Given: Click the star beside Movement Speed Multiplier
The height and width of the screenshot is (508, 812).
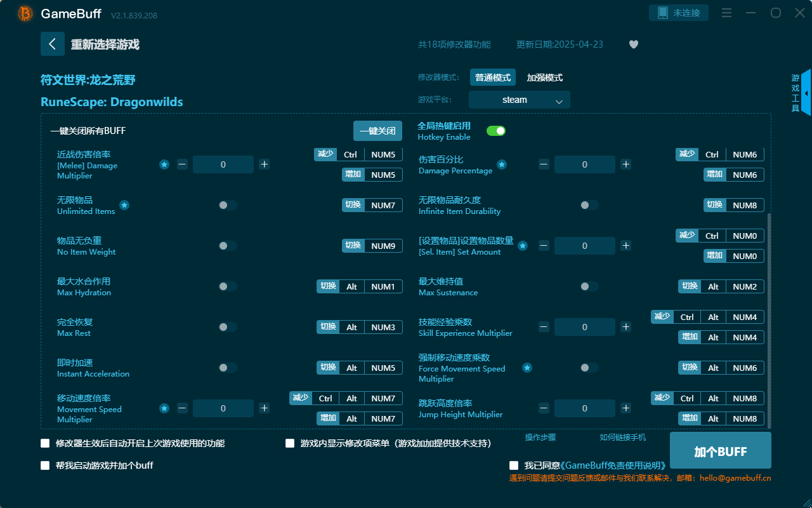Looking at the screenshot, I should tap(164, 408).
